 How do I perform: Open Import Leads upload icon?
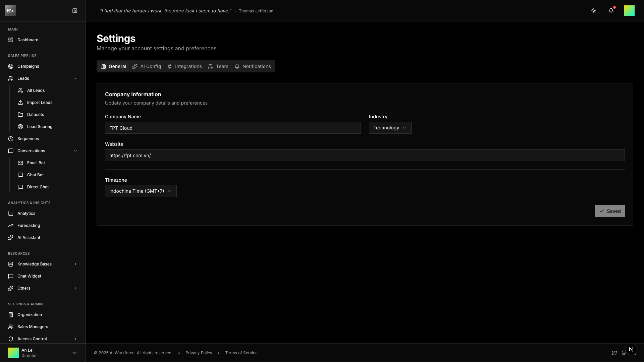pyautogui.click(x=20, y=103)
